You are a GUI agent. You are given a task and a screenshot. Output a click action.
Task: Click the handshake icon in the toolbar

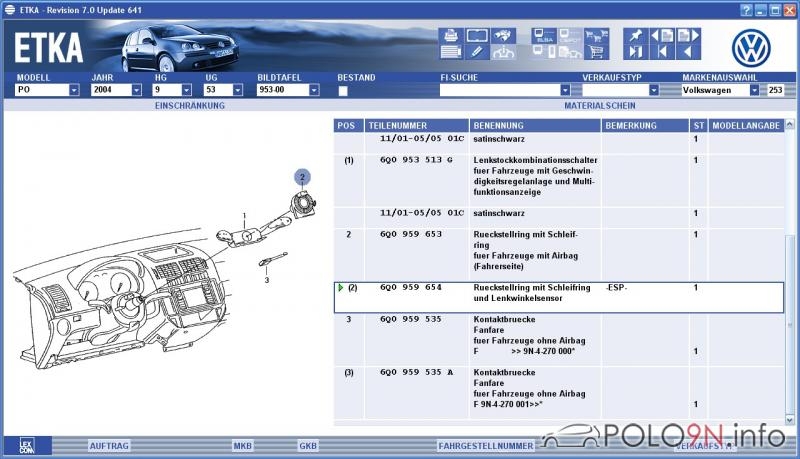coord(504,36)
